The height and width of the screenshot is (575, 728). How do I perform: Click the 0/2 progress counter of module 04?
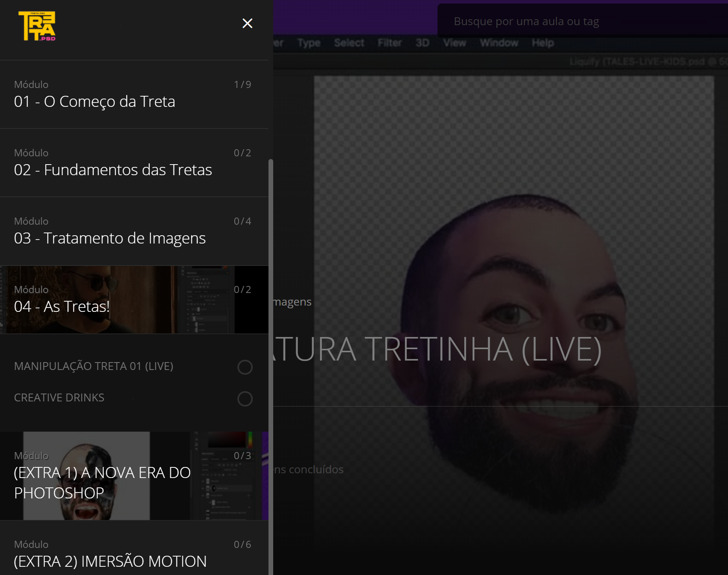(242, 289)
